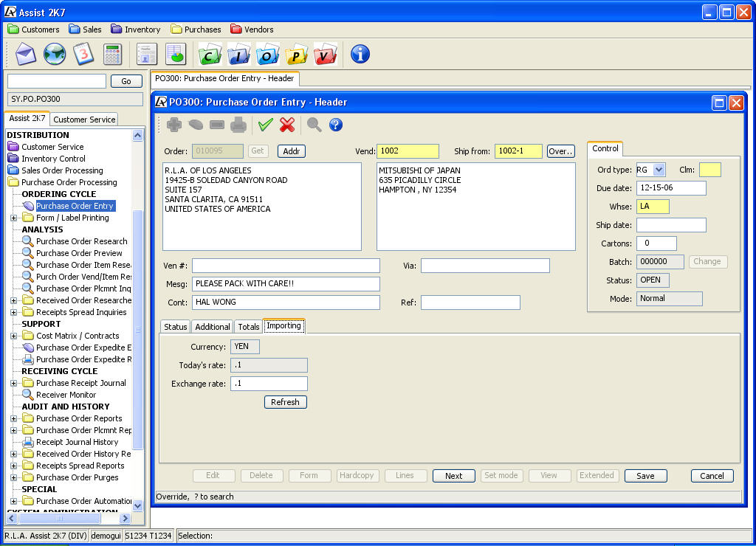Image resolution: width=756 pixels, height=546 pixels.
Task: Open the blue O folder shortcut
Action: [x=267, y=54]
